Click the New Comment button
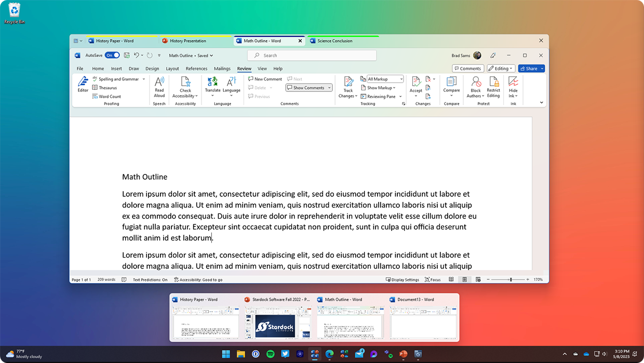Viewport: 644px width, 363px height. point(265,79)
